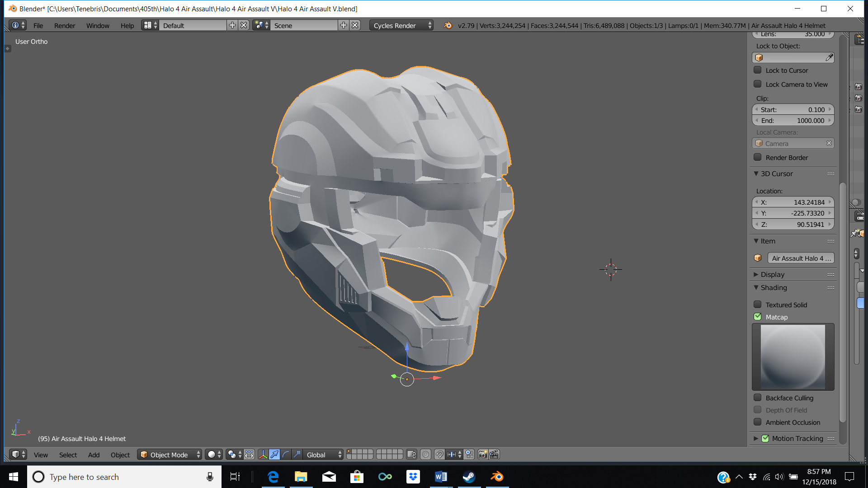Open the Window menu
This screenshot has width=868, height=488.
(x=98, y=26)
